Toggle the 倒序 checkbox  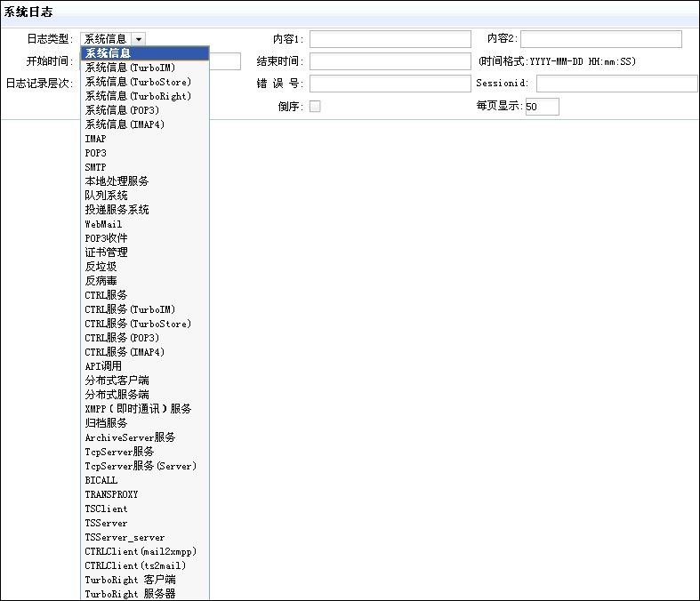314,107
